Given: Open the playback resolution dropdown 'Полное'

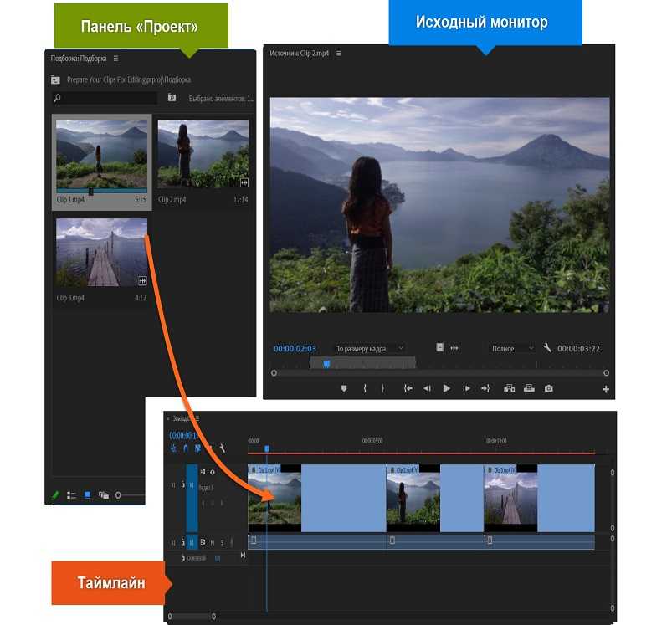Looking at the screenshot, I should coord(512,348).
